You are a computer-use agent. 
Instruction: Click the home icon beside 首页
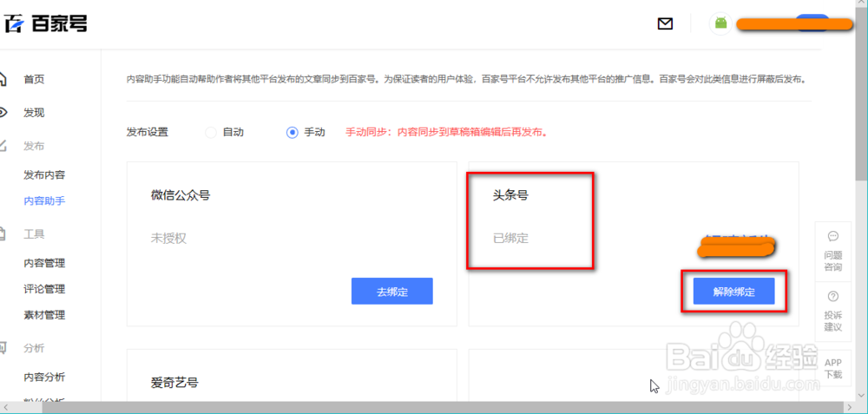click(x=3, y=79)
